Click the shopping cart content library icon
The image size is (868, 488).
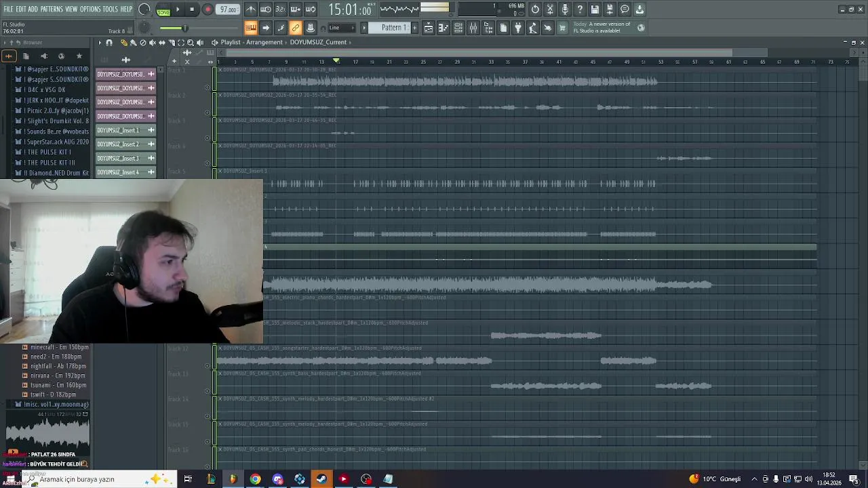click(x=562, y=28)
